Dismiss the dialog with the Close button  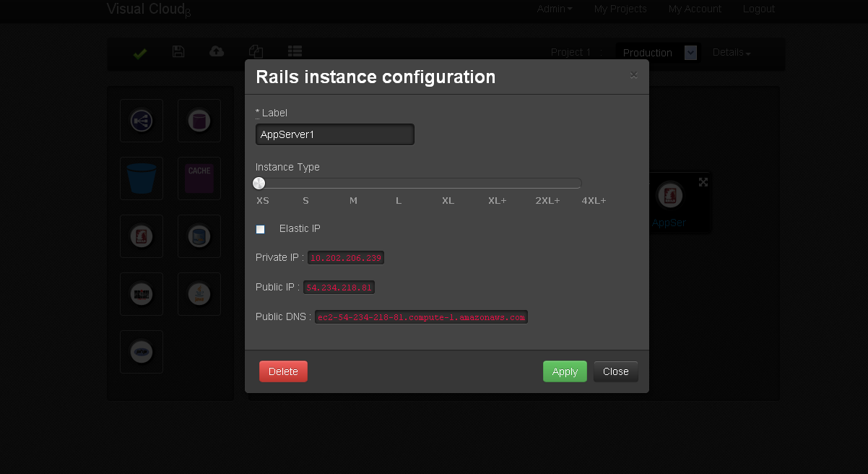(615, 371)
